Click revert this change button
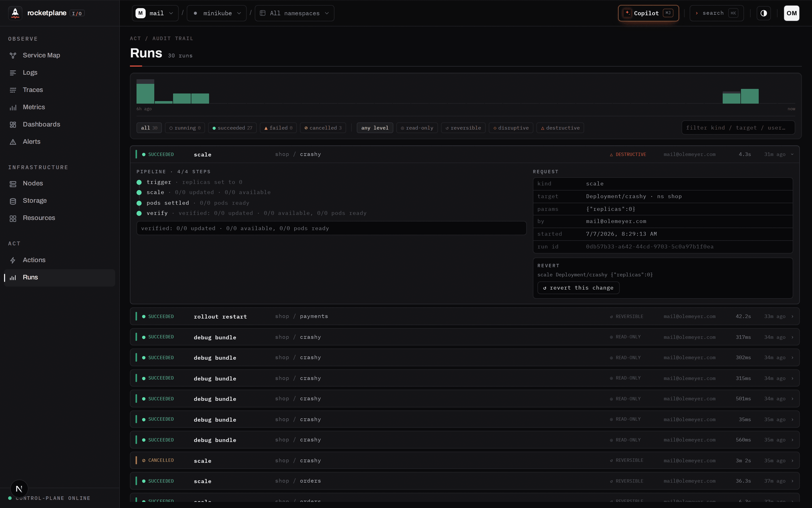The width and height of the screenshot is (812, 508). click(x=578, y=288)
